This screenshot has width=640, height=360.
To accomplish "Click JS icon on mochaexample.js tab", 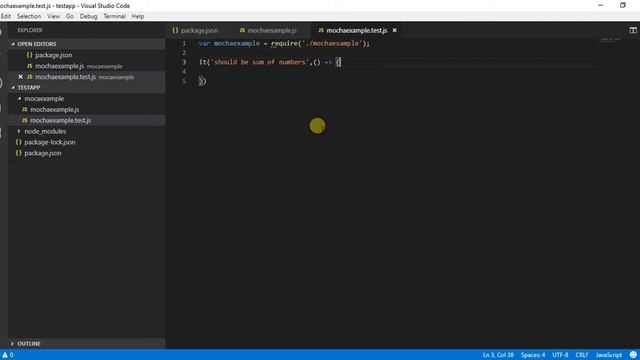I will (242, 30).
